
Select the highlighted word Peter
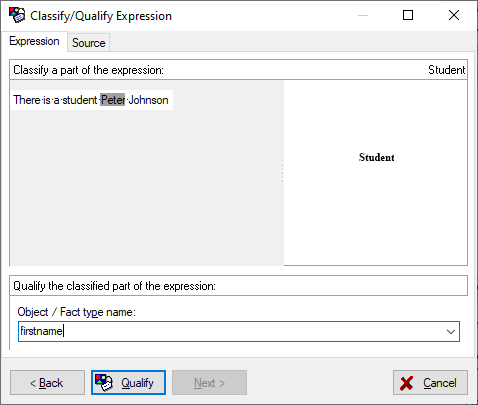pos(113,100)
